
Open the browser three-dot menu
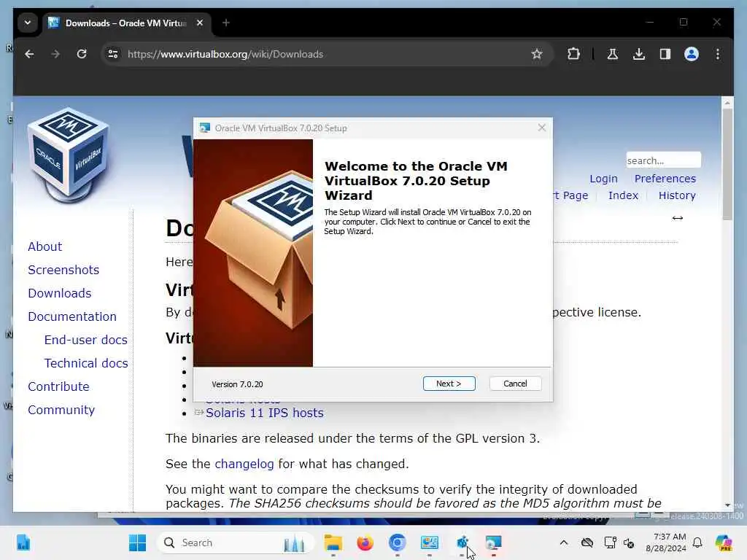(x=718, y=54)
